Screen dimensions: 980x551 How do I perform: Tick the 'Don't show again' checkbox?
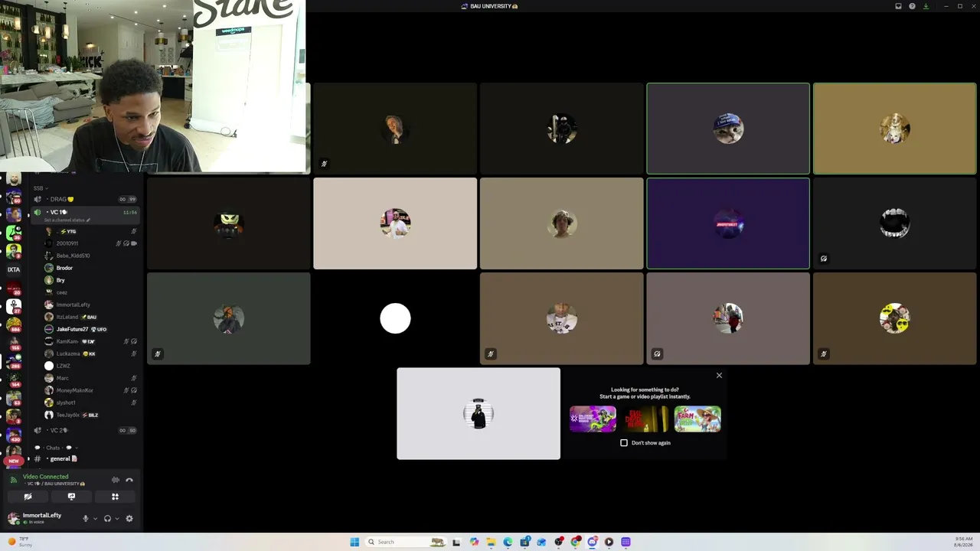tap(624, 442)
